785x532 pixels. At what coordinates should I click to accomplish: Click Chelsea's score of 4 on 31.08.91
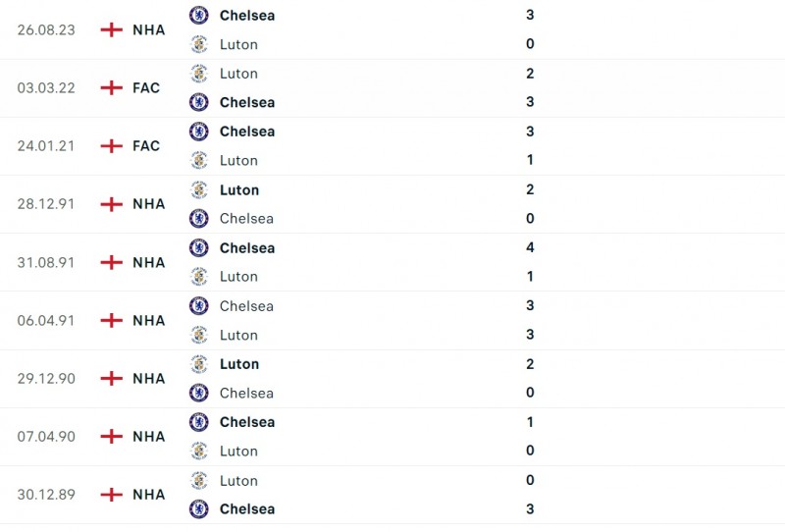(x=530, y=247)
